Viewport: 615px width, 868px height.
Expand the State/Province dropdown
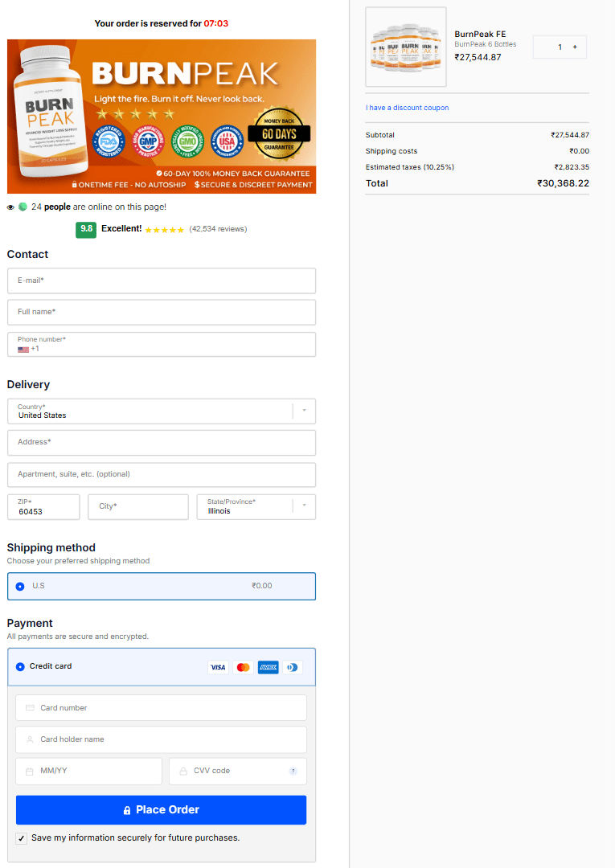tap(304, 506)
